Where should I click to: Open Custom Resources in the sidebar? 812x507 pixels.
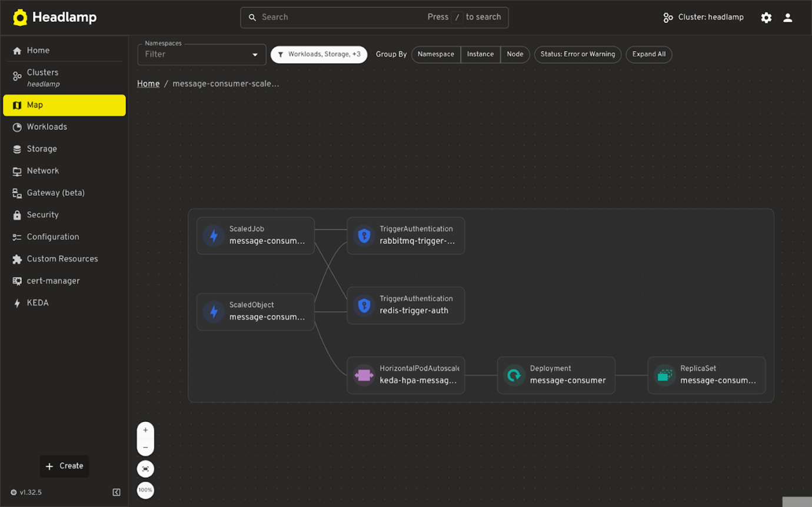click(x=65, y=259)
